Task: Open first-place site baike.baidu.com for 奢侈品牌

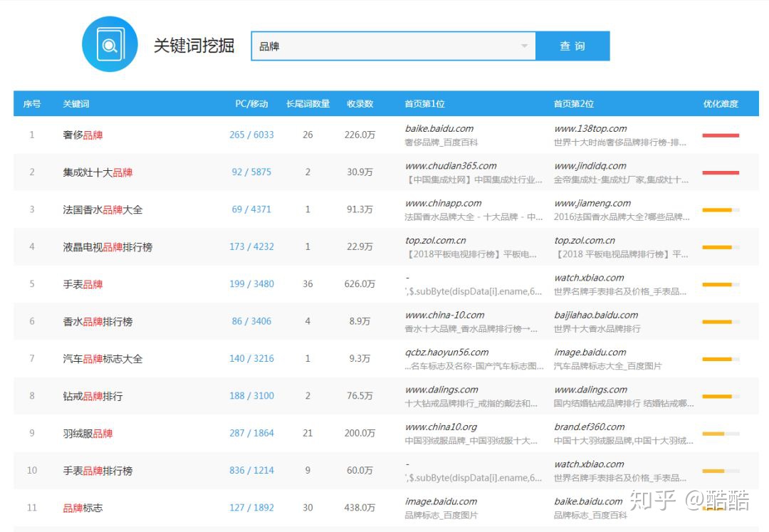Action: tap(439, 128)
